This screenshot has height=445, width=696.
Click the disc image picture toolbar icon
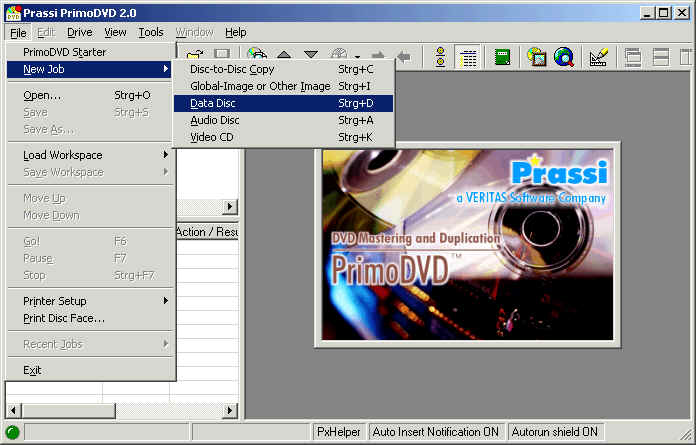(x=536, y=57)
